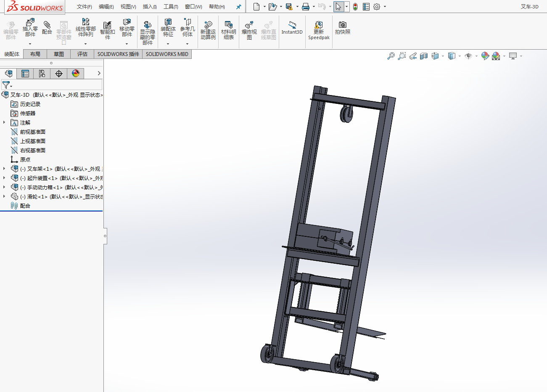
Task: Open the 装配体特征 dropdown arrow
Action: pyautogui.click(x=168, y=44)
